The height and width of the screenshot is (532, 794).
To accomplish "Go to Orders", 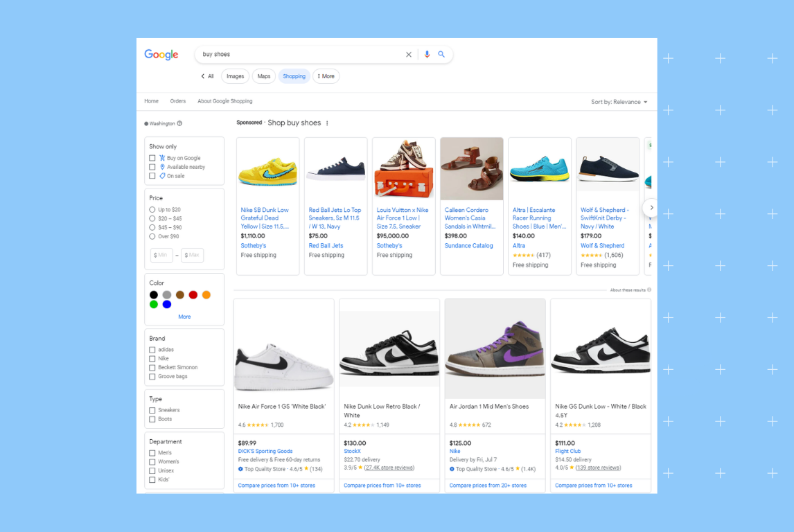I will [177, 100].
